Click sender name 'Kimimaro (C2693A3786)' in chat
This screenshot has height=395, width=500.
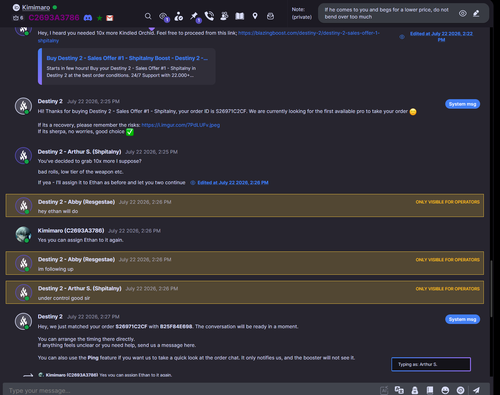pos(71,231)
